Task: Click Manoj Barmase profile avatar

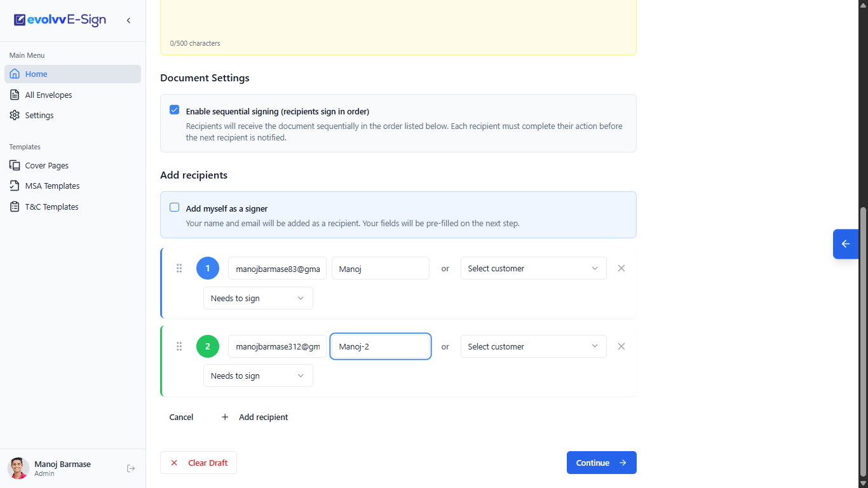Action: [x=18, y=468]
